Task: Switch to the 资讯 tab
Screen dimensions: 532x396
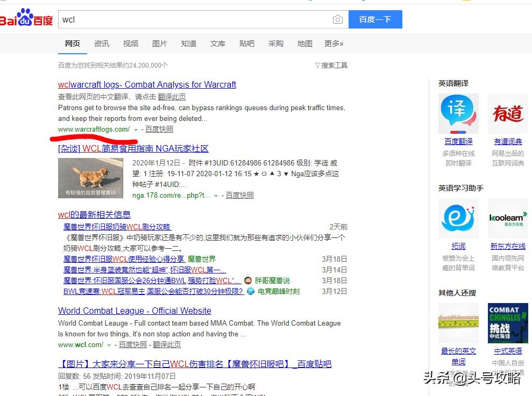Action: (x=102, y=44)
